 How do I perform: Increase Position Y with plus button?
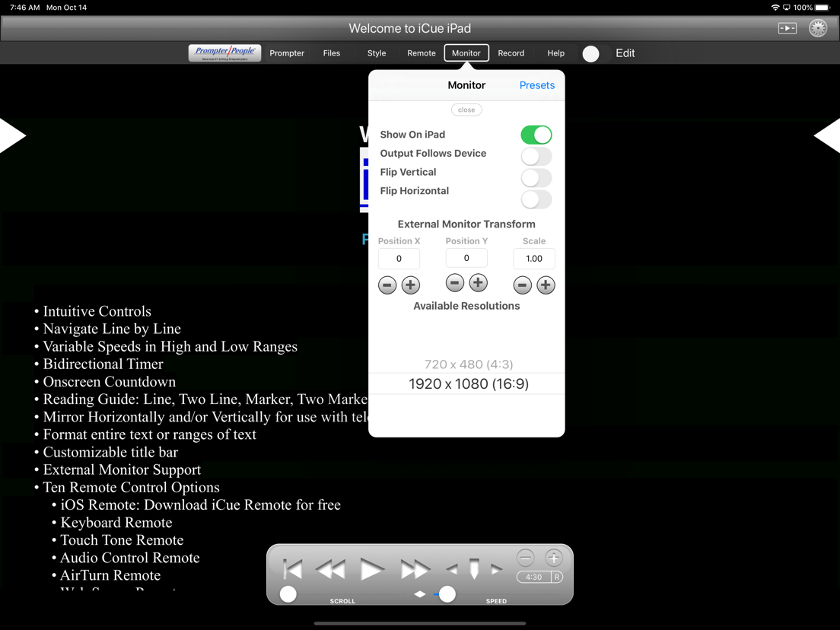pyautogui.click(x=479, y=282)
